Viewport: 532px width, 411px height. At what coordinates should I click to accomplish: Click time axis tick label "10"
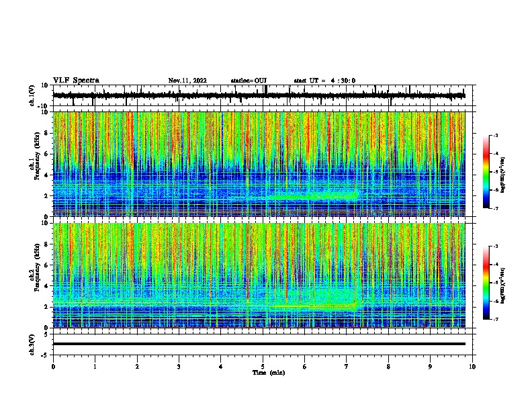[x=472, y=367]
